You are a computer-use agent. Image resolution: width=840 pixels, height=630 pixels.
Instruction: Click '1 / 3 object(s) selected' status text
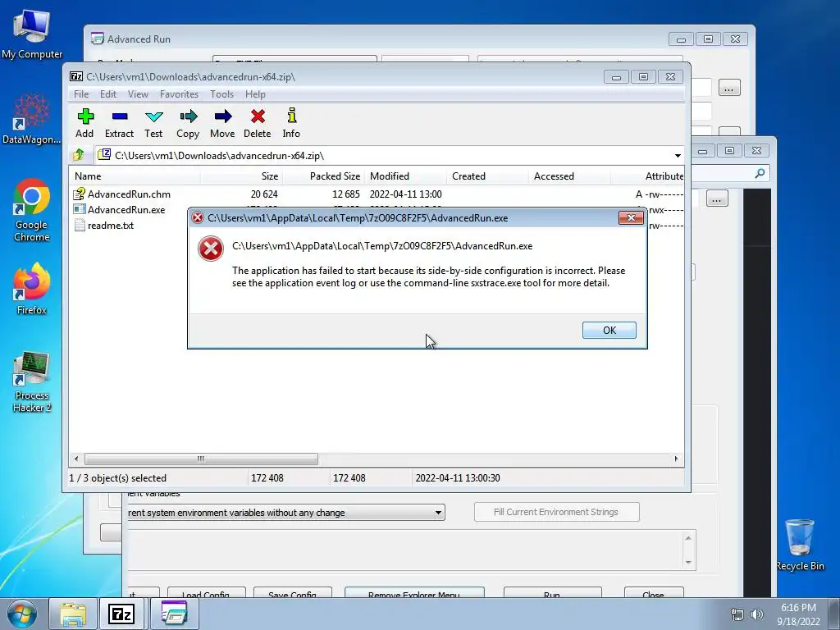(x=118, y=478)
